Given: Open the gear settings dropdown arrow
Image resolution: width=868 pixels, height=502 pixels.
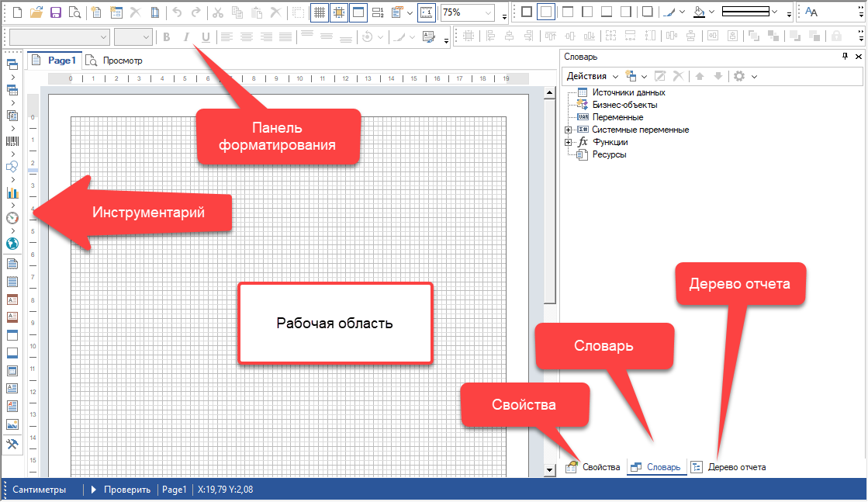Looking at the screenshot, I should click(x=754, y=76).
